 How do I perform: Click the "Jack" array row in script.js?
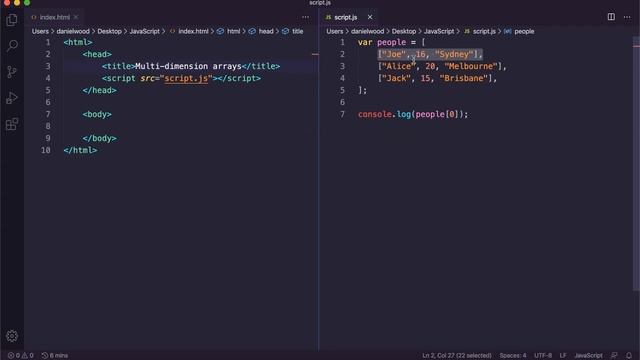[x=437, y=78]
